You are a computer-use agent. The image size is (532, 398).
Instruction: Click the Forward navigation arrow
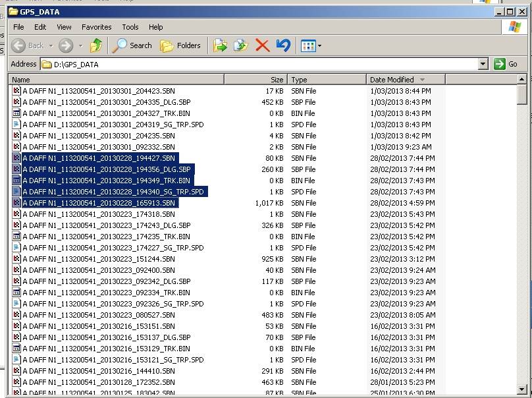tap(65, 45)
